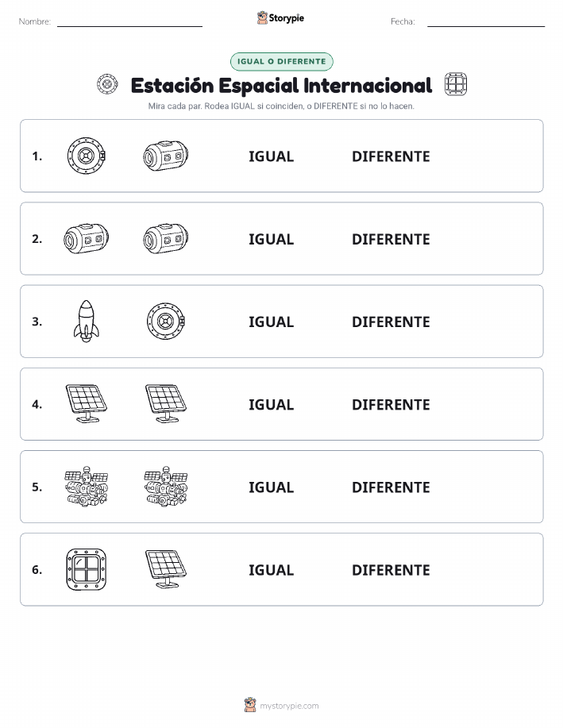Choose DIFERENTE for question 3
Viewport: 563px width, 728px height.
tap(391, 322)
